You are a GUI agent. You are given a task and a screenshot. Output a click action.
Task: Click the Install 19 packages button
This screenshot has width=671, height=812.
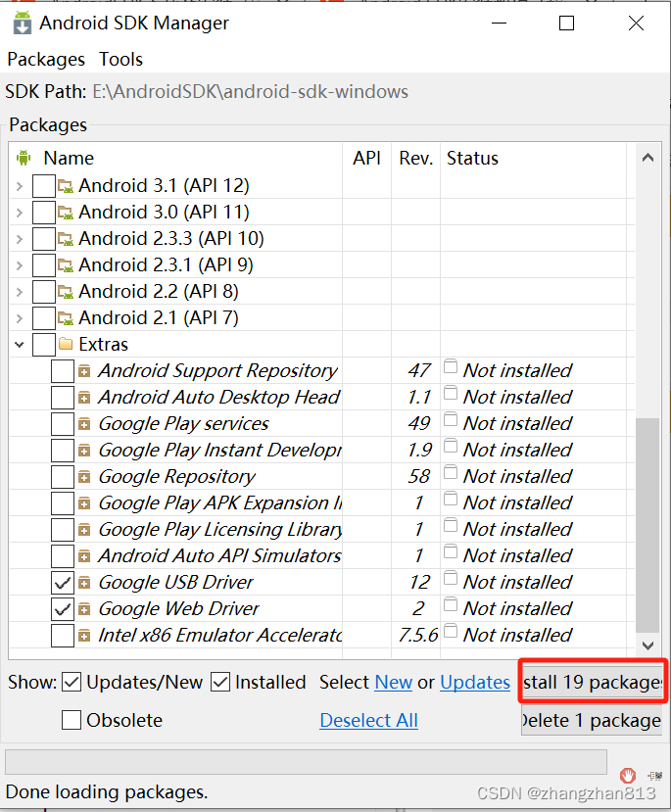593,682
